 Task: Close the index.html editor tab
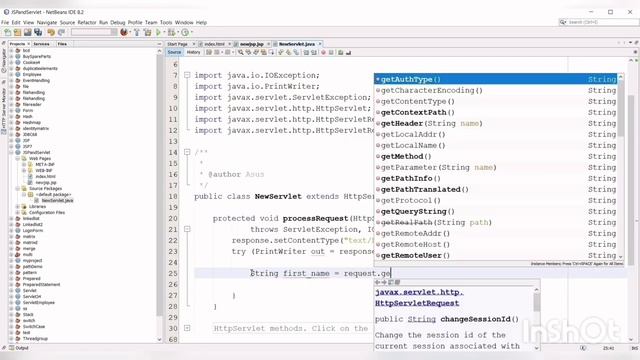click(229, 44)
